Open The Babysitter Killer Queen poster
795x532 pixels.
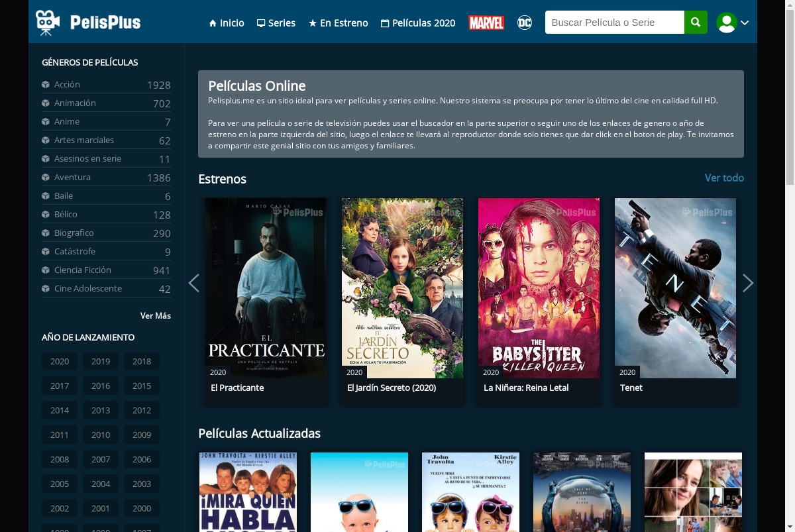point(539,288)
